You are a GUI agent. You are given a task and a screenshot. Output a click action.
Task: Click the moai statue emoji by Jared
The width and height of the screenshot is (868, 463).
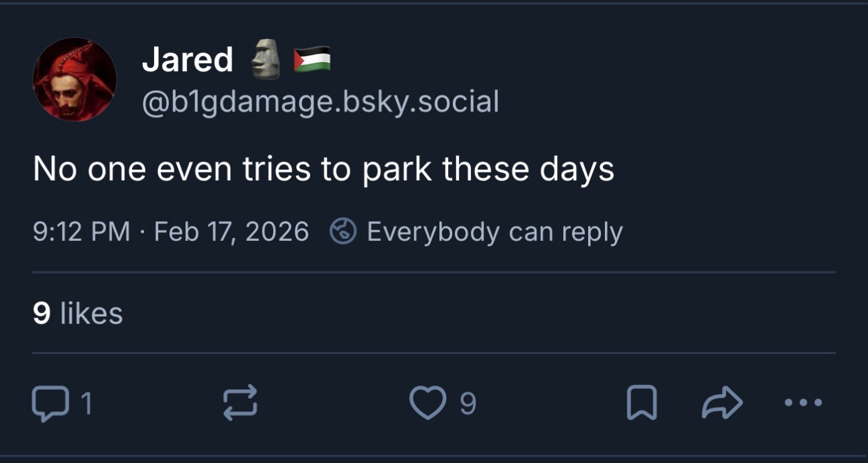click(265, 59)
